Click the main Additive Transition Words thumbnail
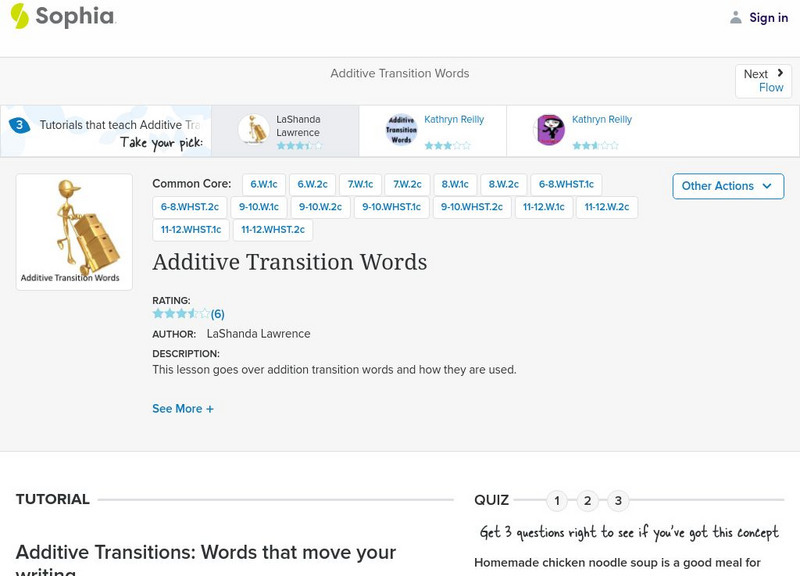800x576 pixels. pos(74,232)
